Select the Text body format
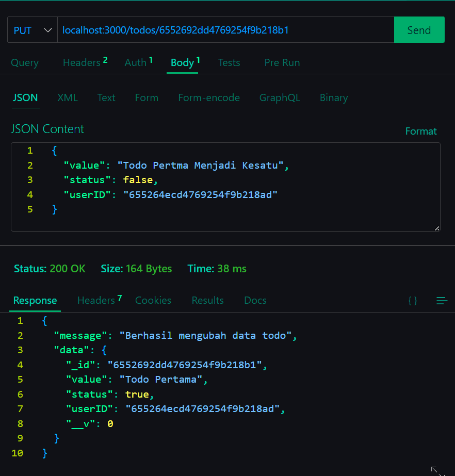The height and width of the screenshot is (476, 455). click(106, 97)
